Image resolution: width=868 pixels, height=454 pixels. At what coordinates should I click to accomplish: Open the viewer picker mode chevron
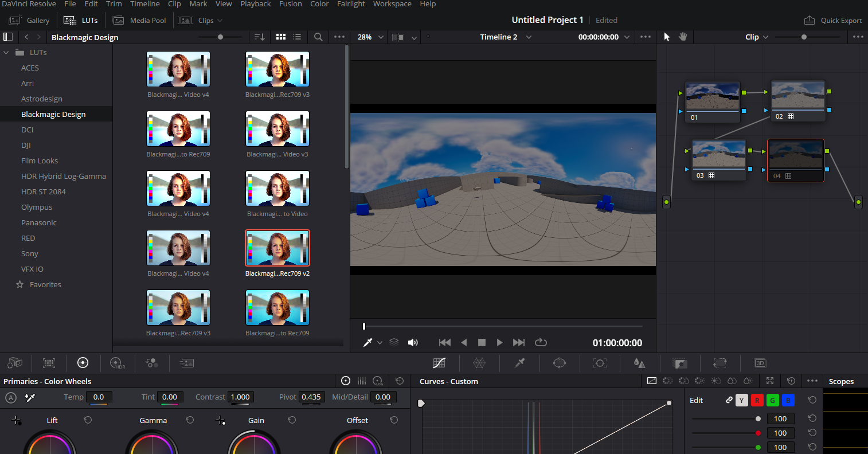point(380,343)
